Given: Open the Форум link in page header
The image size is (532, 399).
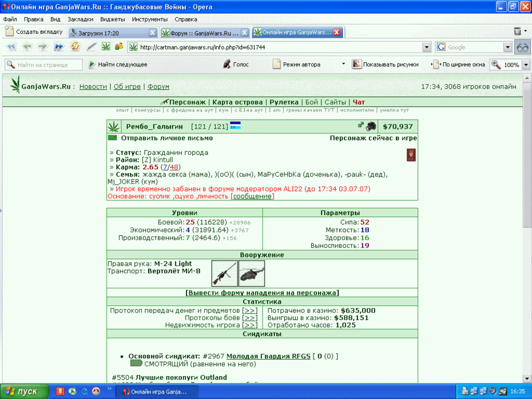Looking at the screenshot, I should pyautogui.click(x=158, y=86).
